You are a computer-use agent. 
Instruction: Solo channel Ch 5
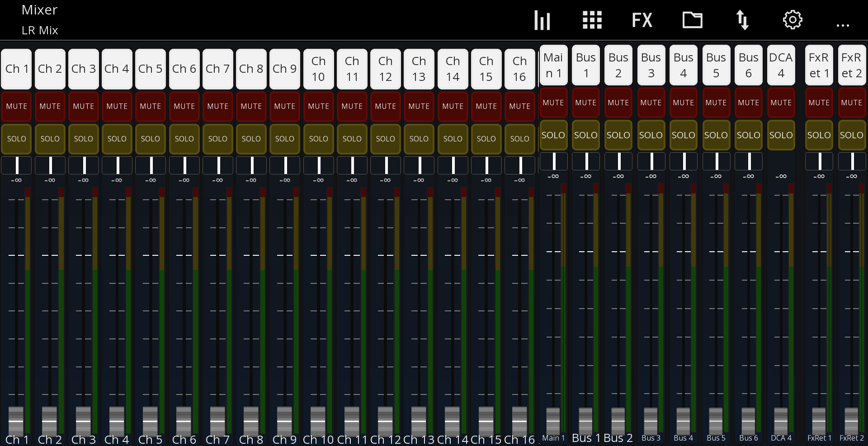151,139
